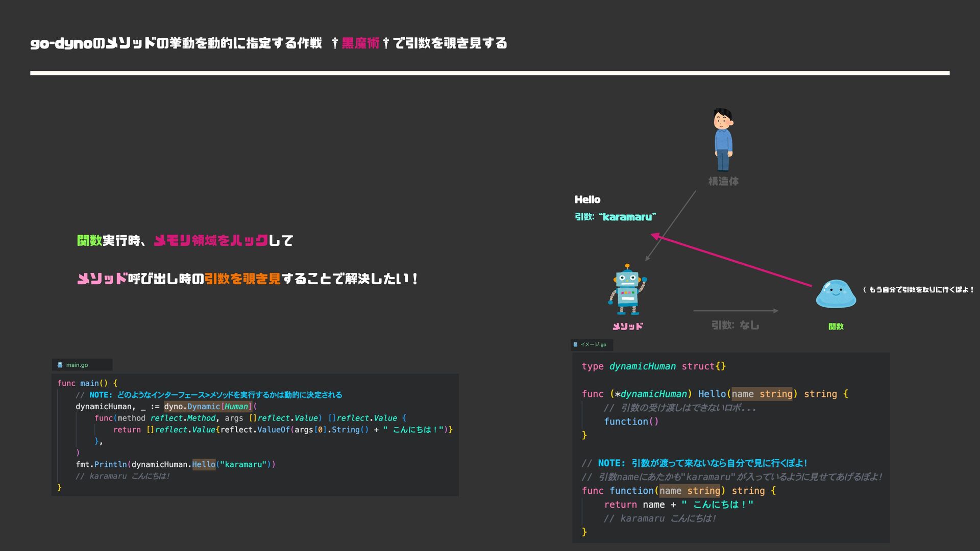Click the fmt.Println code line

tap(176, 464)
